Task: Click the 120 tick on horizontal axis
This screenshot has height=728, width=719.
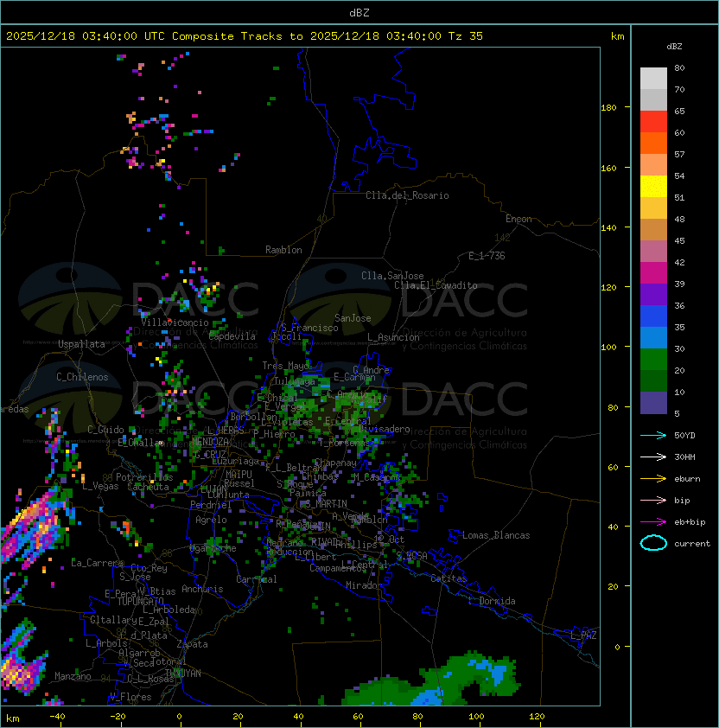Action: [x=537, y=717]
